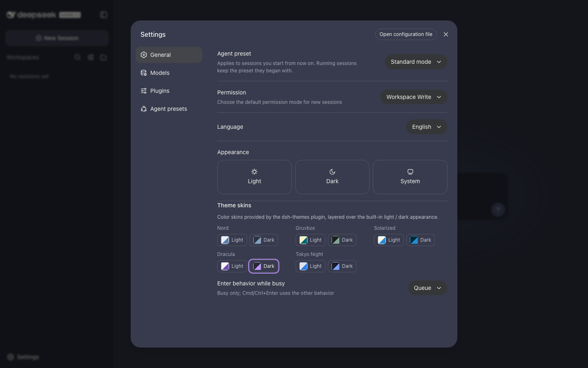Select the Tokyo Night Dark skin

(342, 266)
